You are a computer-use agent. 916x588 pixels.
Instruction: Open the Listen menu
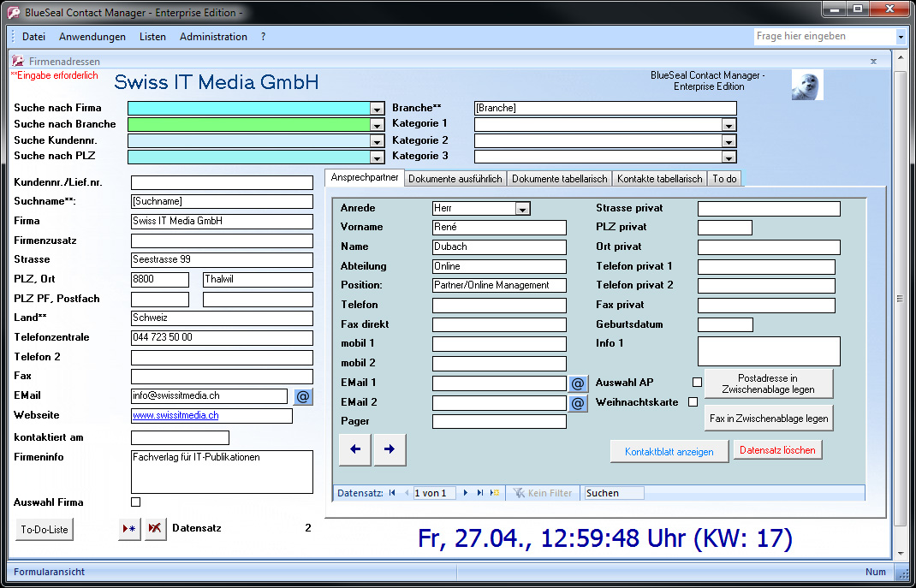tap(152, 36)
